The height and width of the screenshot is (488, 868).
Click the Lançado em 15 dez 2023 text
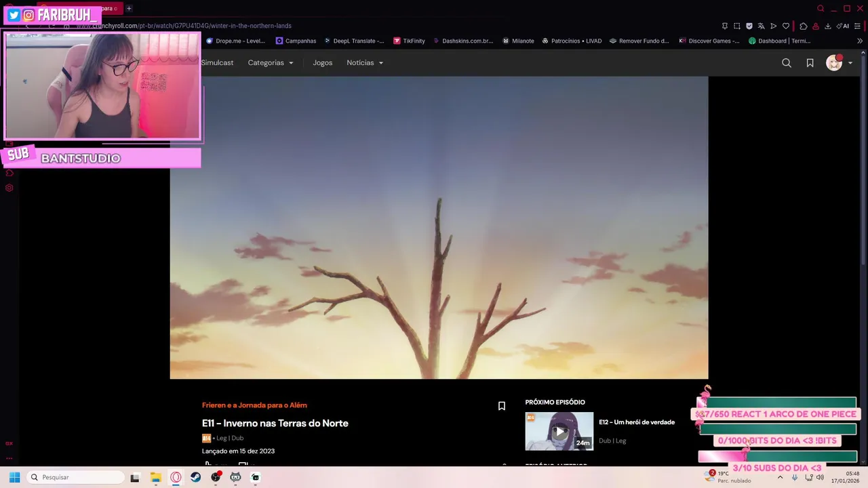pyautogui.click(x=238, y=451)
